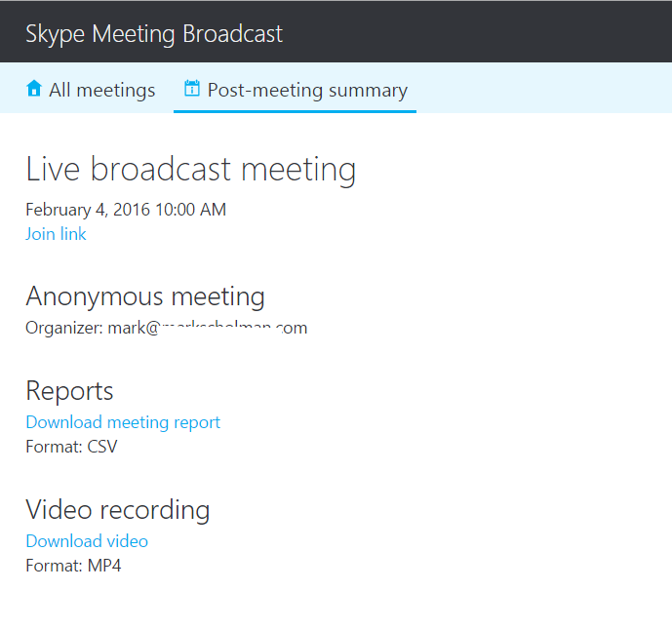Click the Live broadcast meeting heading
Viewport: 672px width, 630px height.
pos(191,170)
